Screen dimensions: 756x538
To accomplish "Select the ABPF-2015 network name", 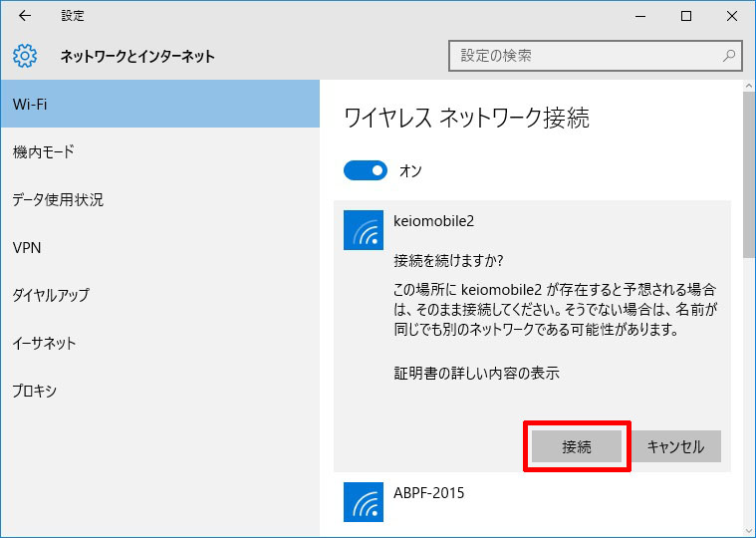I will 428,493.
